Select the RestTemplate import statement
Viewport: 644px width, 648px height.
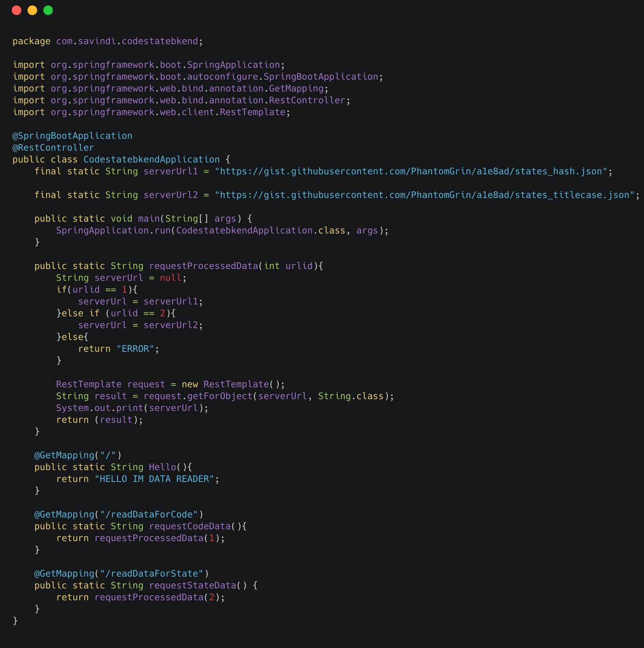pyautogui.click(x=151, y=112)
